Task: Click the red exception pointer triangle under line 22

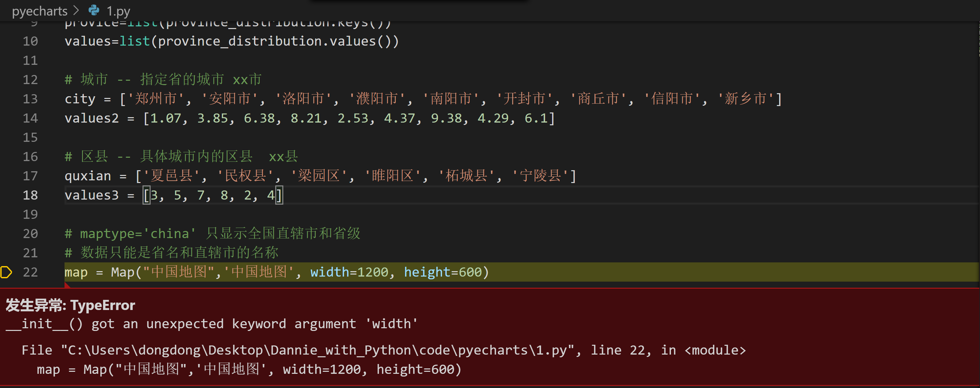Action: point(67,285)
